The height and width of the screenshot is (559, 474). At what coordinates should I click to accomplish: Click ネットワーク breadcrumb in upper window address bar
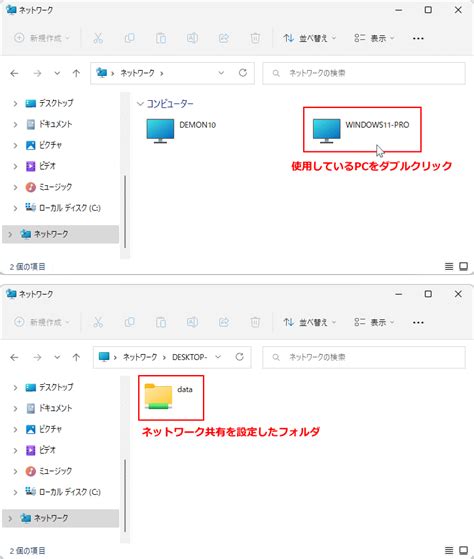137,73
